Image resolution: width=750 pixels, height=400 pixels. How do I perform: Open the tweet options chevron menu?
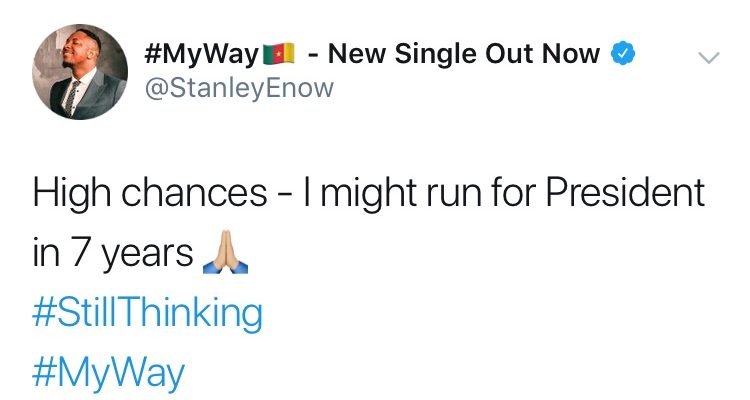tap(707, 59)
